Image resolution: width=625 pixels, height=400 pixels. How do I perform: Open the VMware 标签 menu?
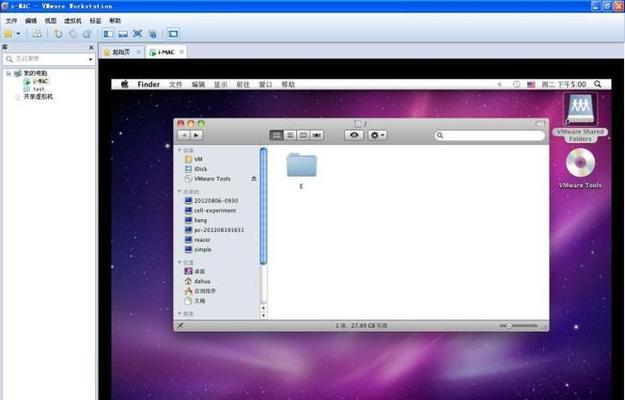click(95, 21)
